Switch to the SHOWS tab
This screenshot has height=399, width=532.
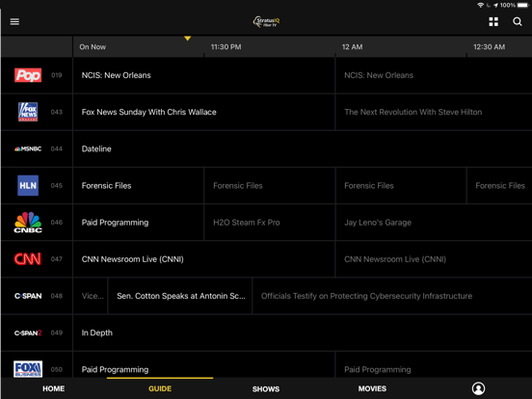point(266,388)
